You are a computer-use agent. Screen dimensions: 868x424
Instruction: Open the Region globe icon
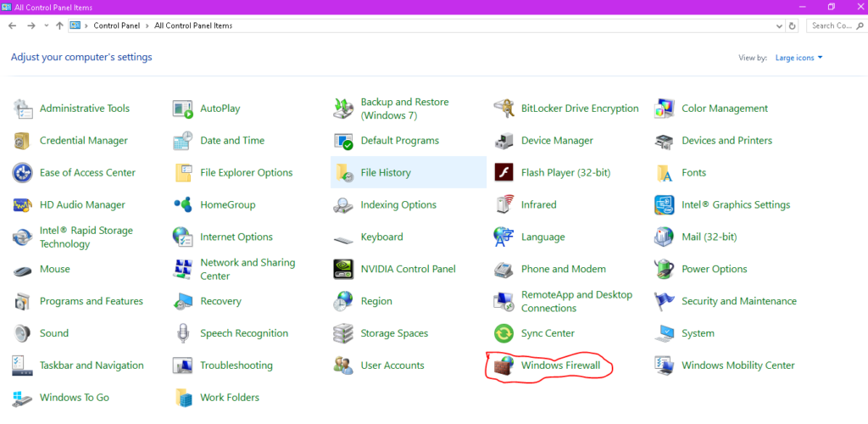click(x=343, y=301)
